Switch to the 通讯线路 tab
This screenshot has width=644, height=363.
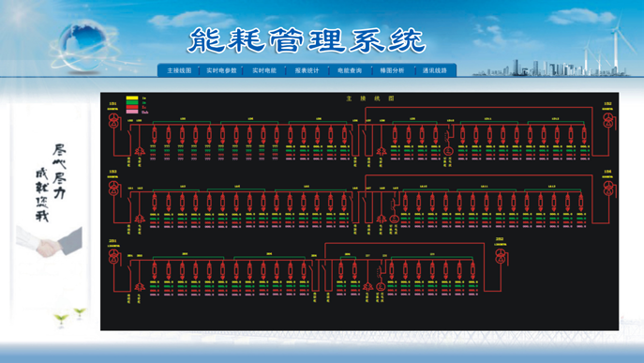point(435,70)
